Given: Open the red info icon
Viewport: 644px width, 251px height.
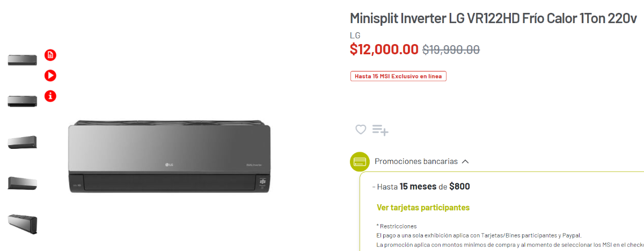Looking at the screenshot, I should pos(50,96).
